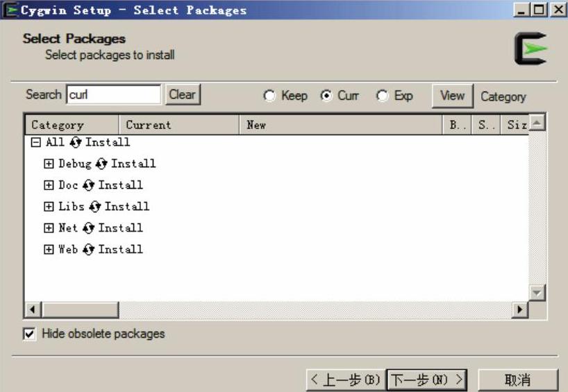Select the Curr radio button
Image resolution: width=568 pixels, height=392 pixels.
(326, 96)
